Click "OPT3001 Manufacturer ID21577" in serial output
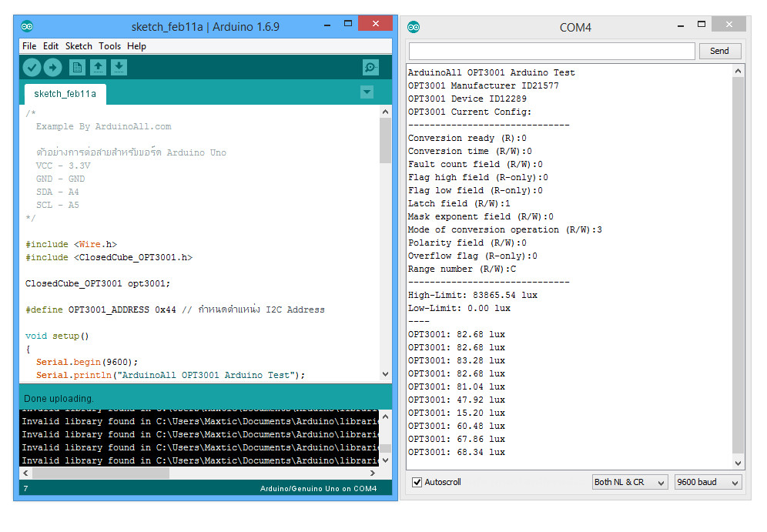The width and height of the screenshot is (767, 532). [x=484, y=85]
